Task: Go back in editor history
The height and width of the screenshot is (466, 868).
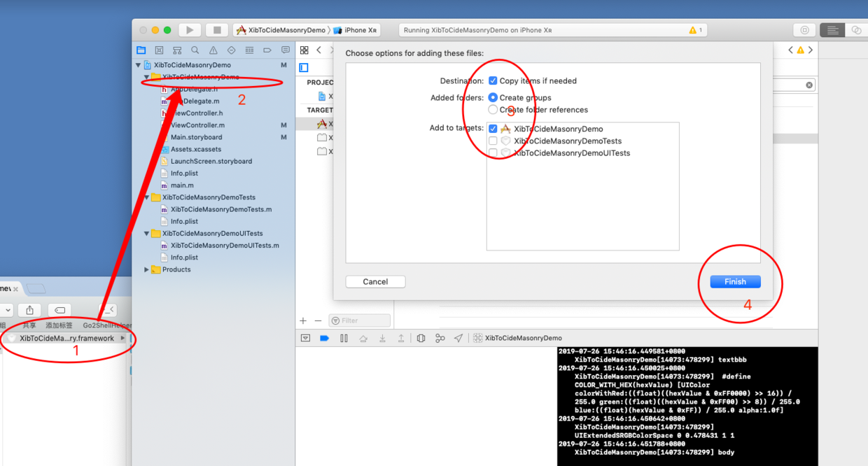Action: point(319,50)
